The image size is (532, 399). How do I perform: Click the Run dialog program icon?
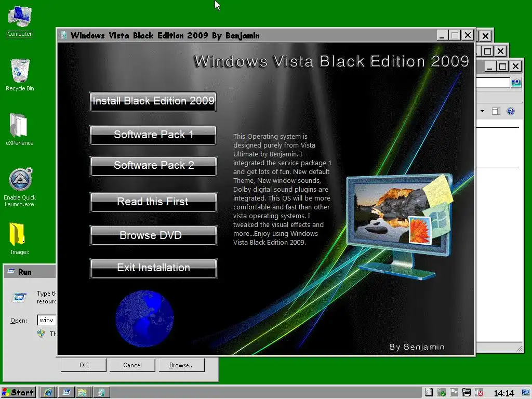click(x=19, y=298)
